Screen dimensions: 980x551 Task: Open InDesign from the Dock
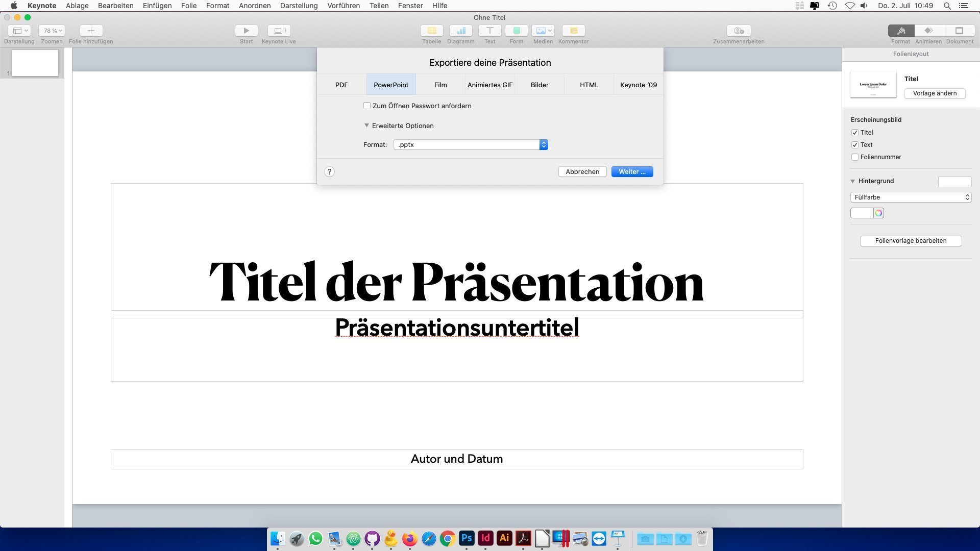pyautogui.click(x=485, y=538)
